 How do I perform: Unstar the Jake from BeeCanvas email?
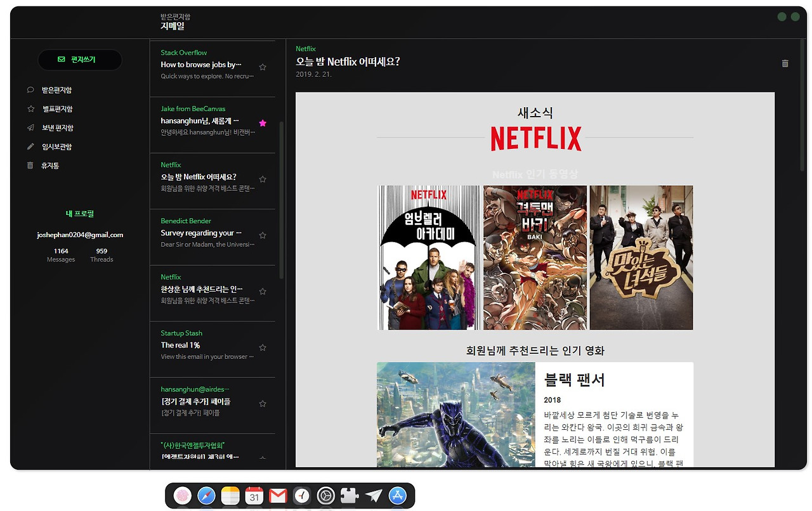(263, 123)
